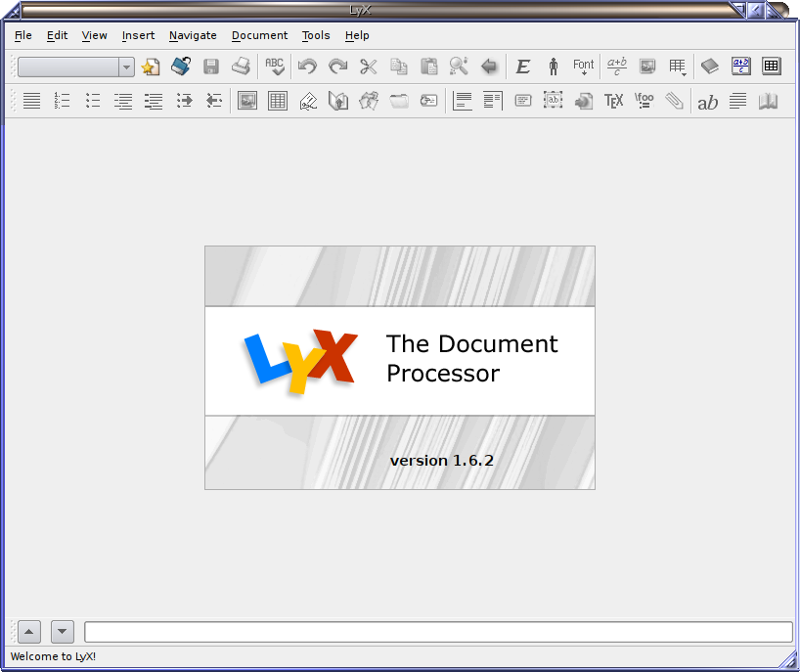Screen dimensions: 800x672
Task: Undo the last action
Action: [308, 67]
